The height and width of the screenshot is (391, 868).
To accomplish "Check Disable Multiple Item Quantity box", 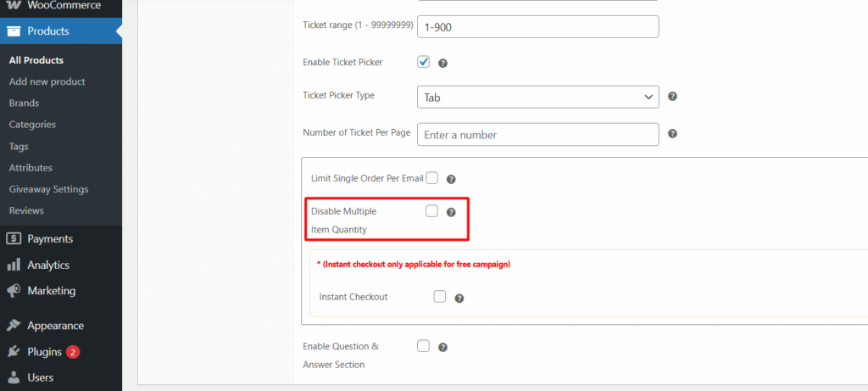I will (x=431, y=211).
